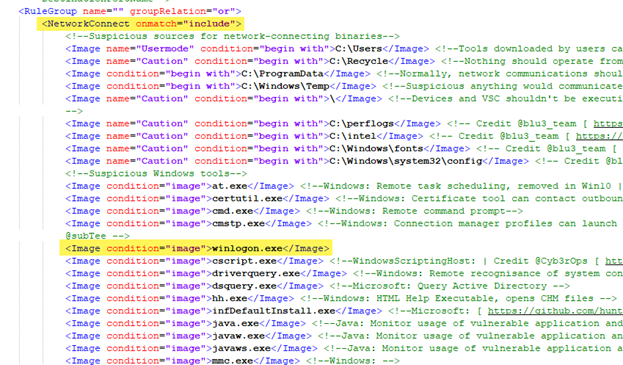Click the cscript.exe image entry
623x365 pixels.
(x=194, y=261)
